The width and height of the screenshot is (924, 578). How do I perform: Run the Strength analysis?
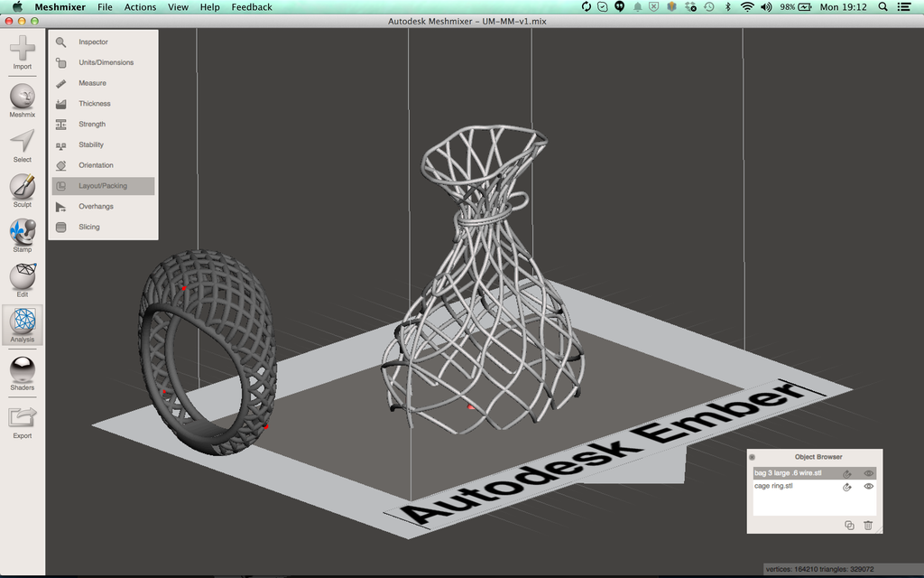click(103, 125)
